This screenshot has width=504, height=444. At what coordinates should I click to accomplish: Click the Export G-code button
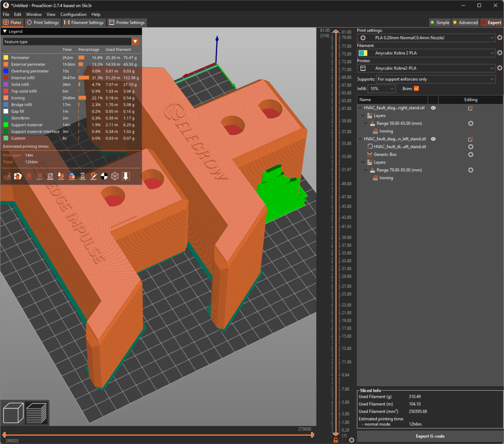click(429, 436)
